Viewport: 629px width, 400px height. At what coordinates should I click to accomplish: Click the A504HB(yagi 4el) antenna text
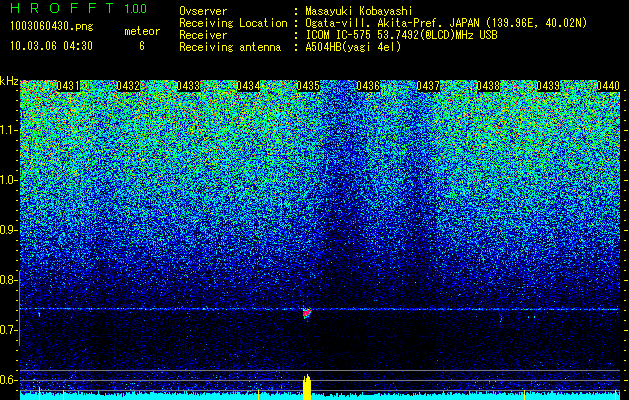(353, 47)
